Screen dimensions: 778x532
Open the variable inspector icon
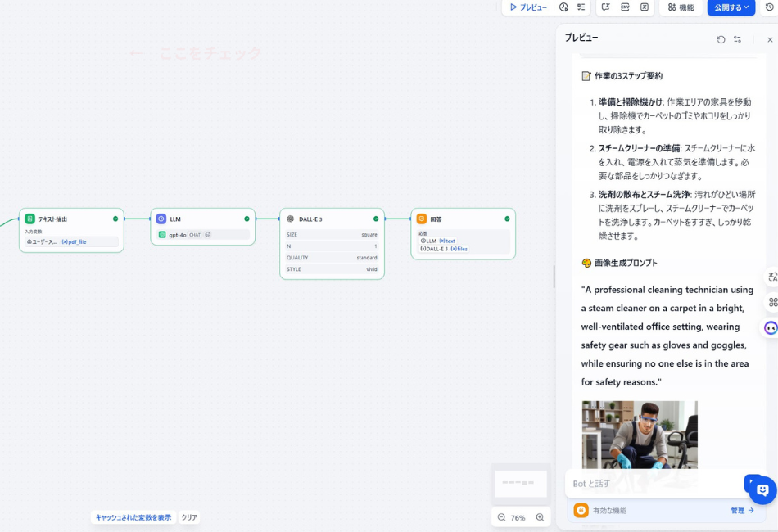click(x=646, y=7)
